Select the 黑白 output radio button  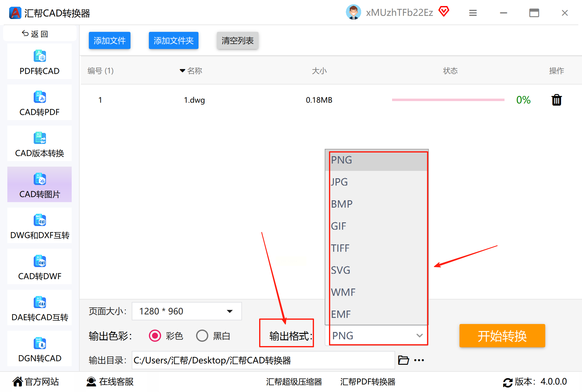click(x=202, y=336)
